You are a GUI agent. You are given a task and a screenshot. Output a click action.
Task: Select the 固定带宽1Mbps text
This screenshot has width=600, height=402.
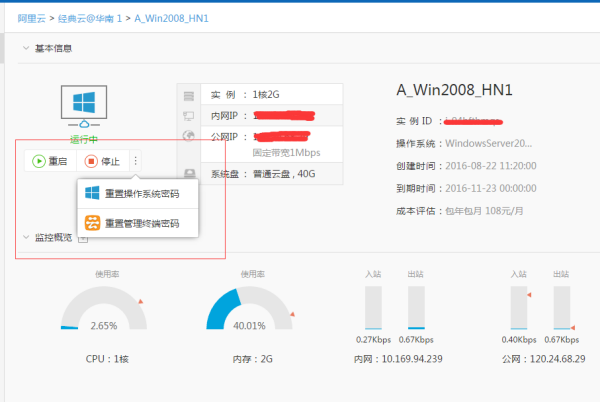click(x=286, y=153)
